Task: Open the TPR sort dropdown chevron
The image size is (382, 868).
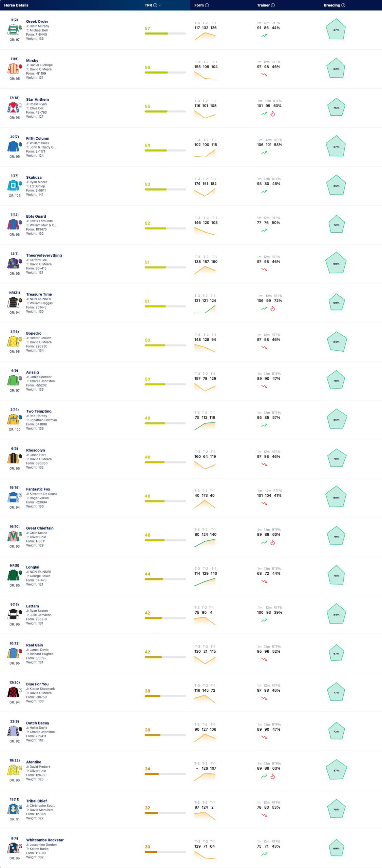Action: pos(160,5)
